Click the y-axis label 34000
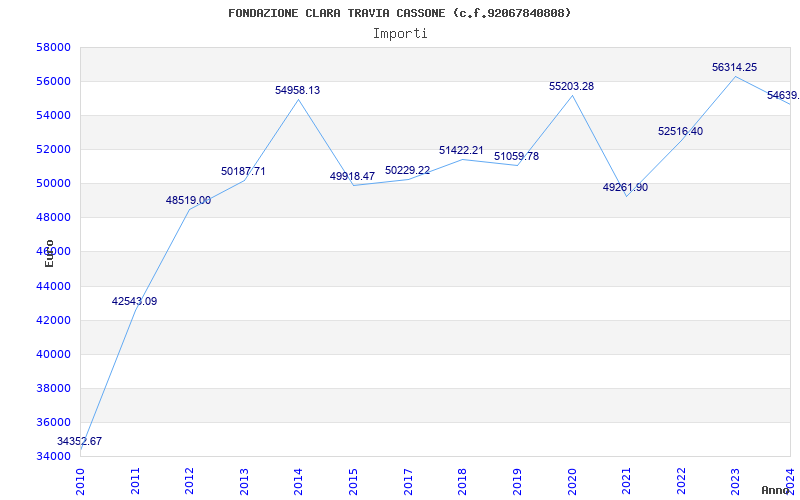 click(53, 457)
